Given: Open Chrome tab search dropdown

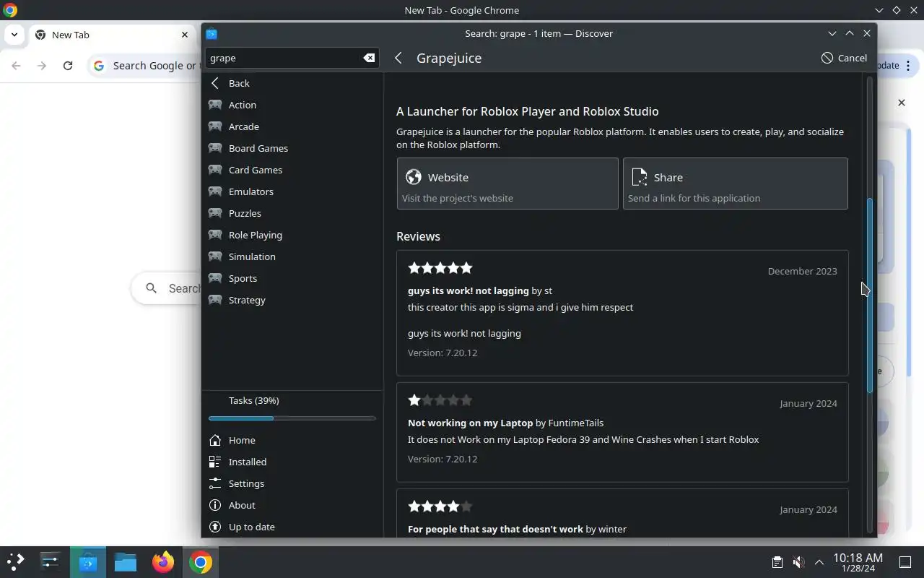Looking at the screenshot, I should 14,35.
